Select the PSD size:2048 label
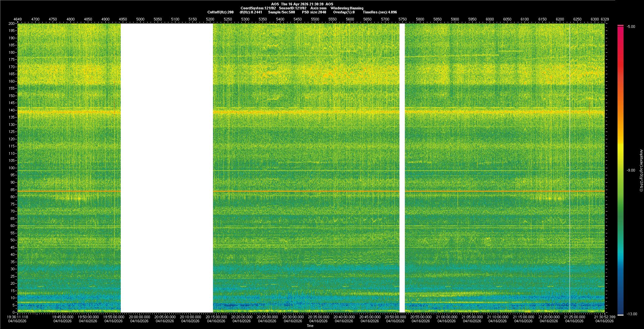This screenshot has height=329, width=644. pos(314,12)
